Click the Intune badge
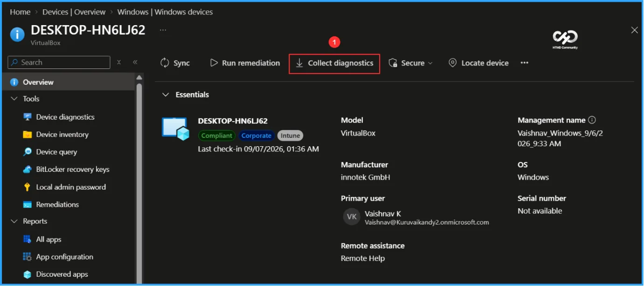The image size is (644, 286). pyautogui.click(x=291, y=136)
